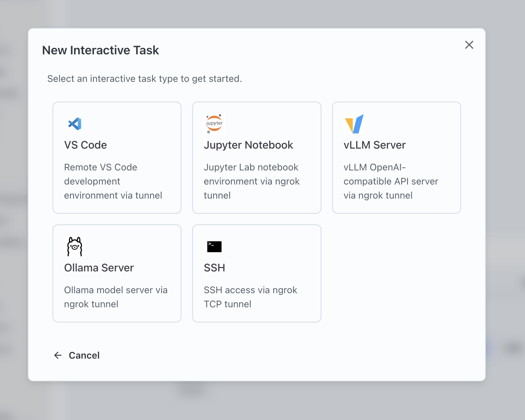Click the Jupyter logo icon
This screenshot has width=525, height=420.
(x=214, y=124)
